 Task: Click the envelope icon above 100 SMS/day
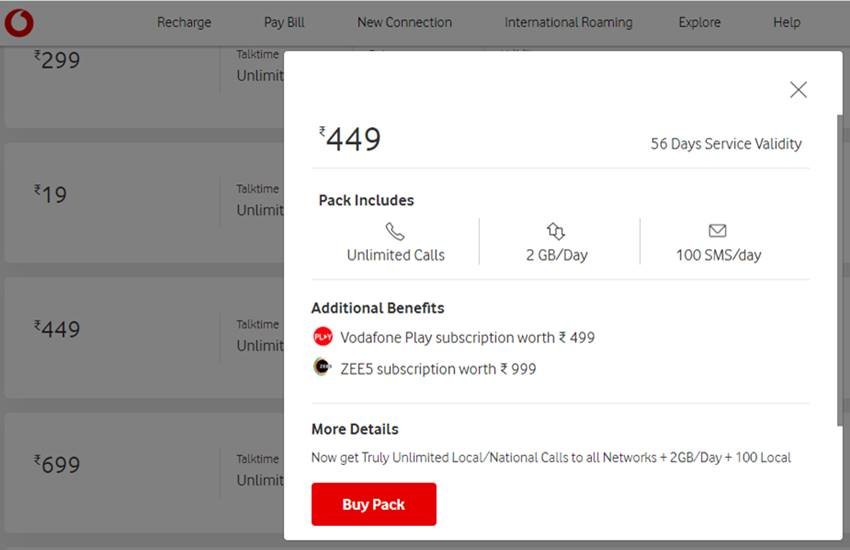[717, 230]
